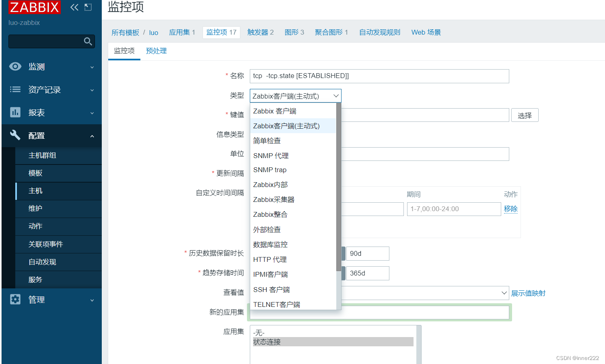Click the 新的应用集 input field
The image size is (605, 364).
pyautogui.click(x=379, y=313)
